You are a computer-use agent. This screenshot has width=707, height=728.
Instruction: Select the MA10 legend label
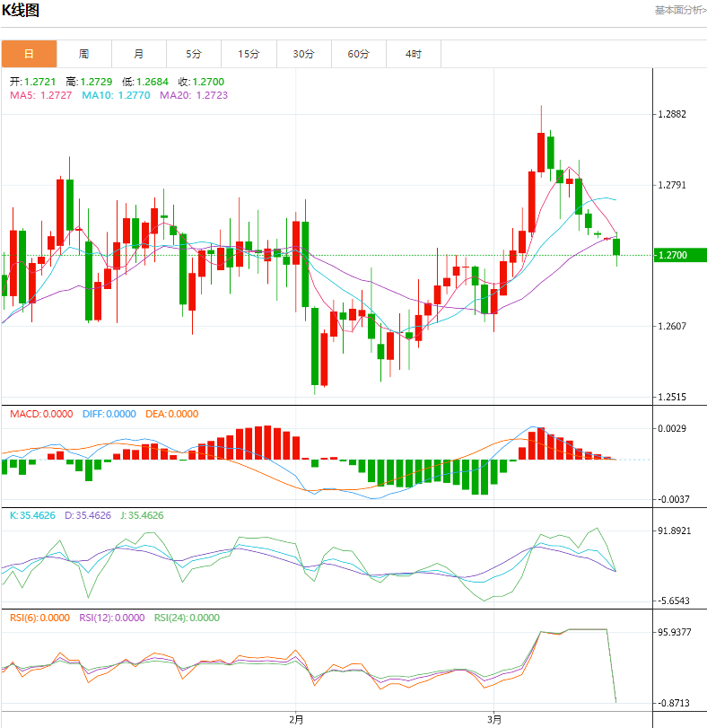click(115, 94)
